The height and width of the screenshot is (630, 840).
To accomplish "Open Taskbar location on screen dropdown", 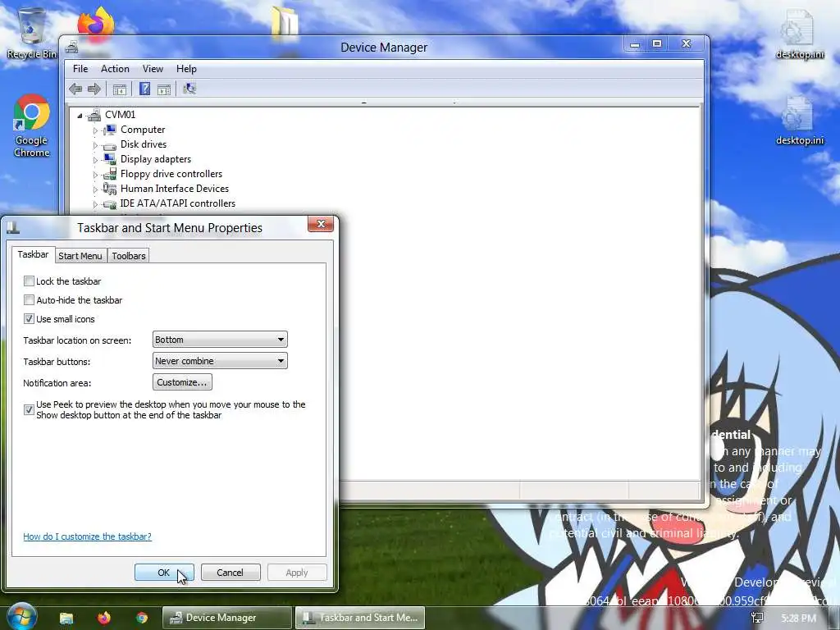I will (220, 339).
